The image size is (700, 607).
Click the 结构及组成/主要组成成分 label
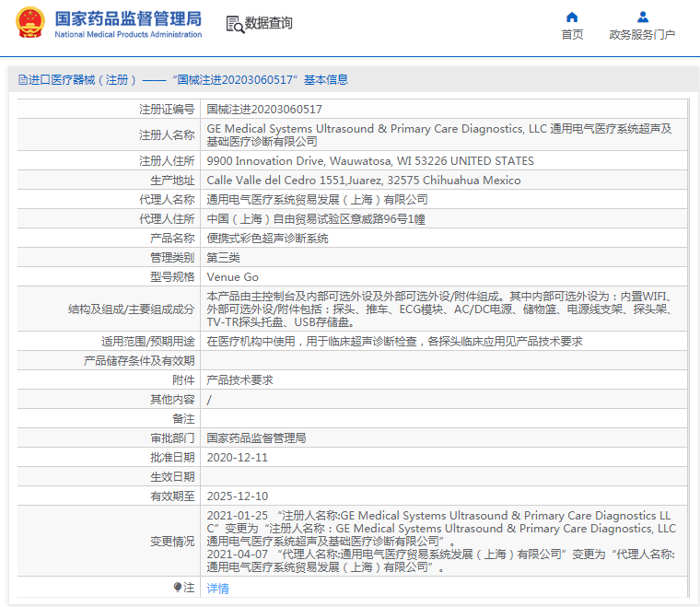(x=131, y=309)
